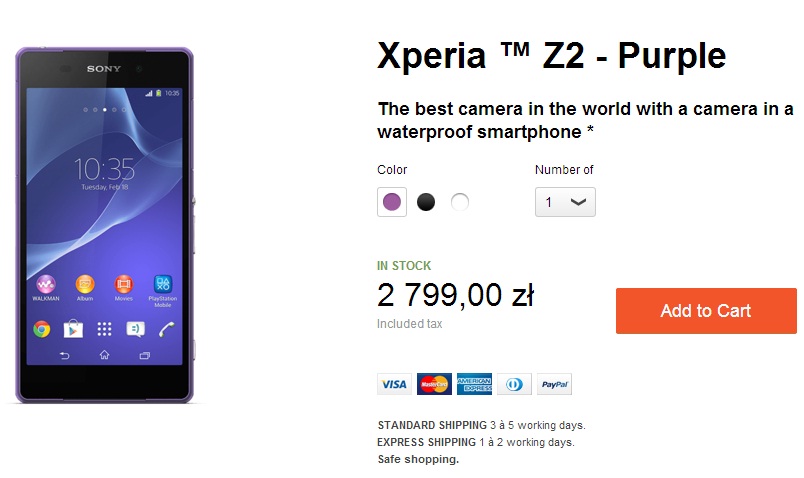The width and height of the screenshot is (804, 478).
Task: Tap the PlayStation Mobile icon on phone
Action: pyautogui.click(x=163, y=284)
